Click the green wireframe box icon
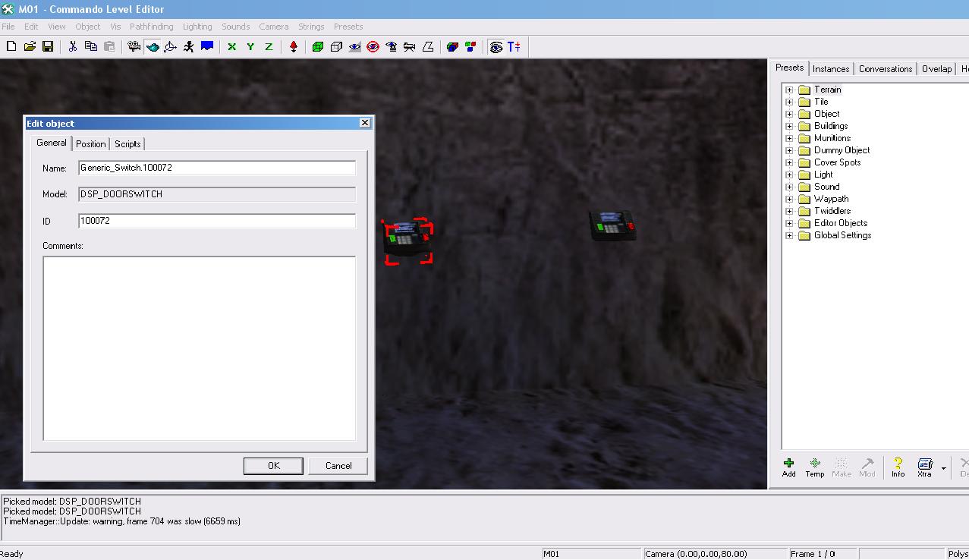969x560 pixels. 318,47
